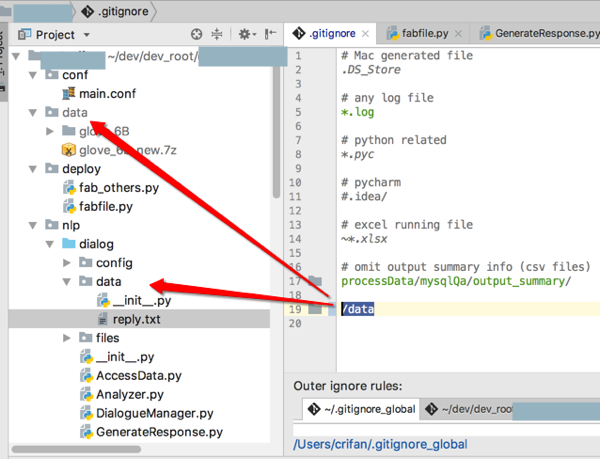Click the GenerateResponse.py icon in the tree

pyautogui.click(x=86, y=431)
